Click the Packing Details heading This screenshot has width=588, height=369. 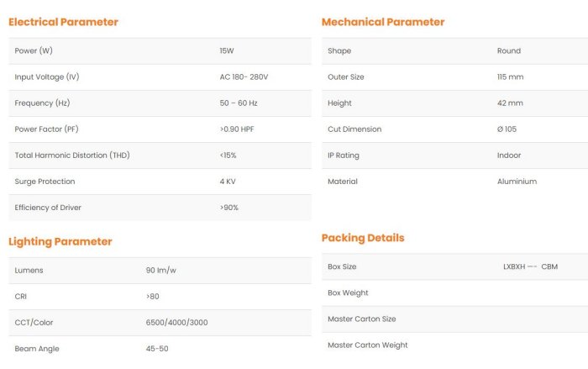pyautogui.click(x=363, y=238)
